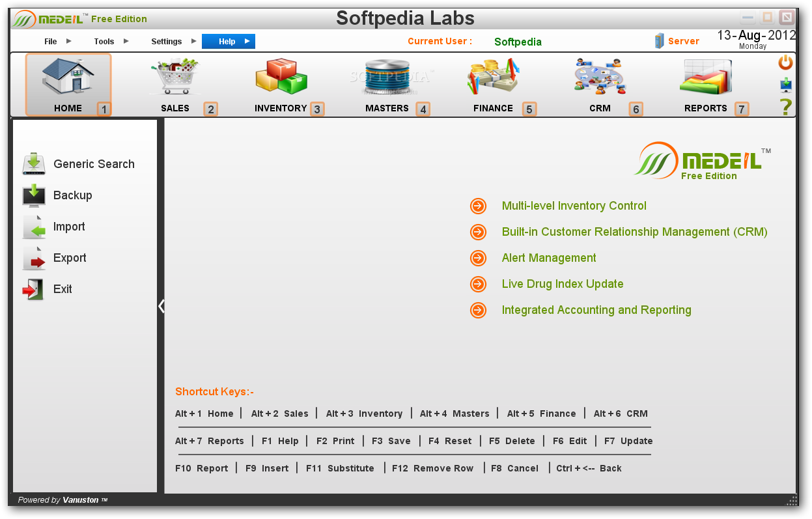The height and width of the screenshot is (519, 812).
Task: Click the Export red arrow icon
Action: pos(34,258)
